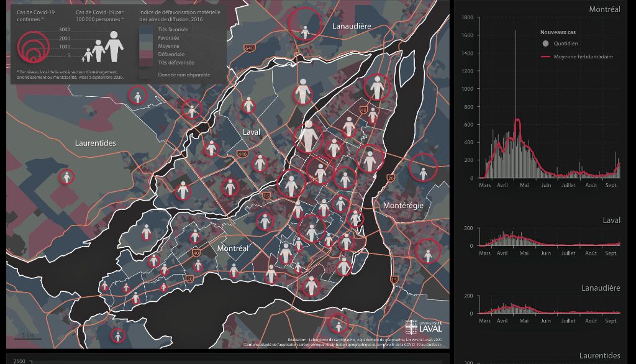Click the Montérégie region label on the map
Viewport: 636px width, 364px height.
point(403,206)
